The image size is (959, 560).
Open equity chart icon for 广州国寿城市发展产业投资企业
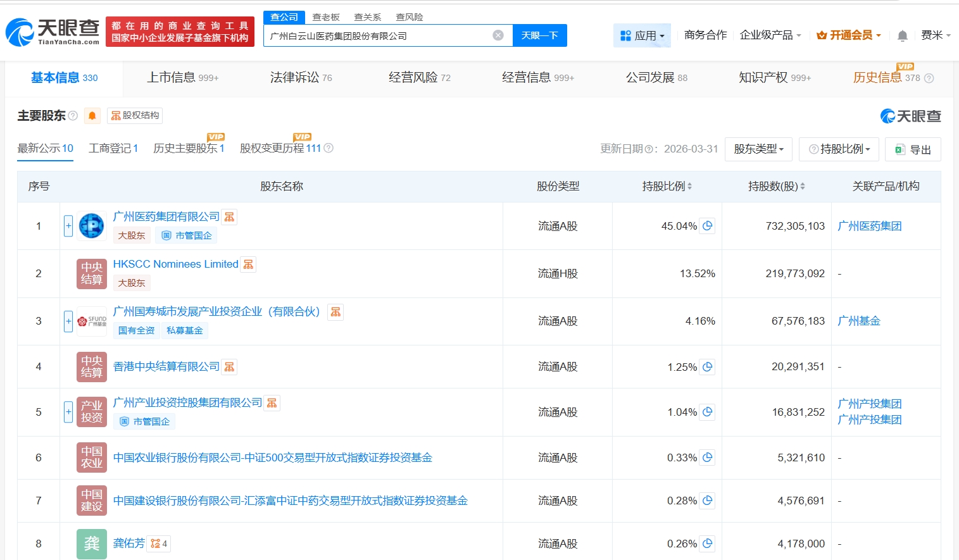click(x=335, y=312)
